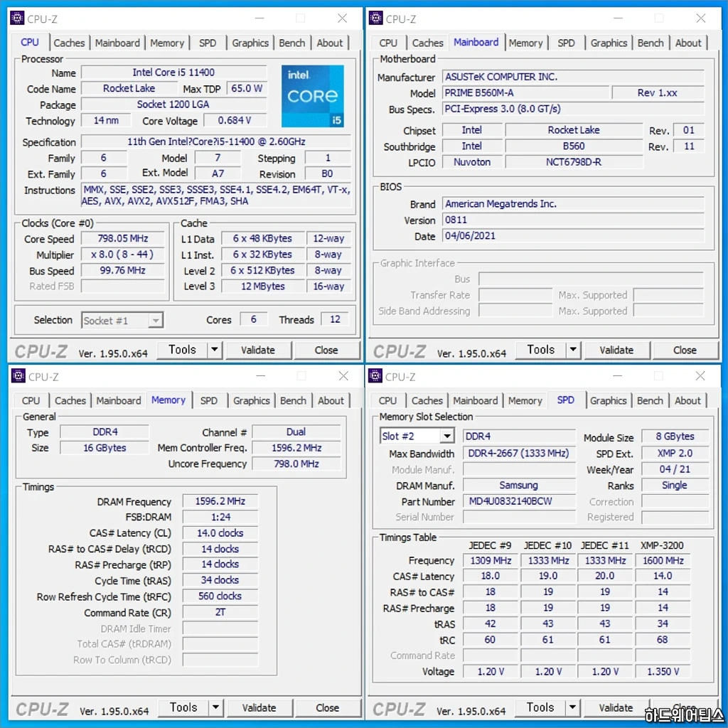Expand the Tools arrow in the Mainboard window

[573, 350]
